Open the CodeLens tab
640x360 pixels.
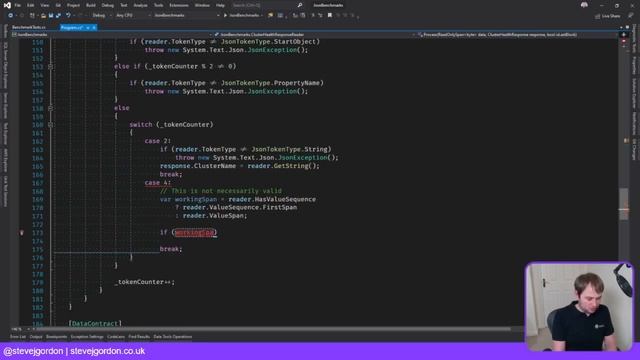coord(116,337)
